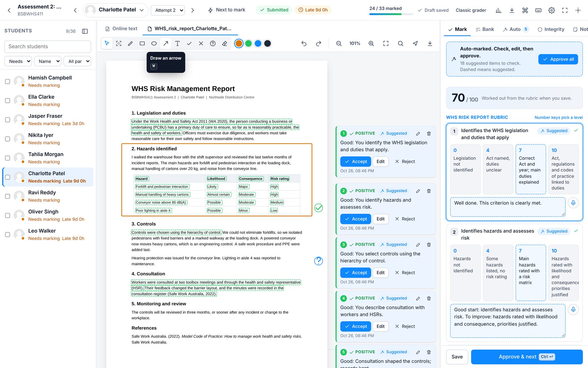Image resolution: width=588 pixels, height=368 pixels.
Task: Tick the checkbox for Ella Clarke
Action: point(8,101)
